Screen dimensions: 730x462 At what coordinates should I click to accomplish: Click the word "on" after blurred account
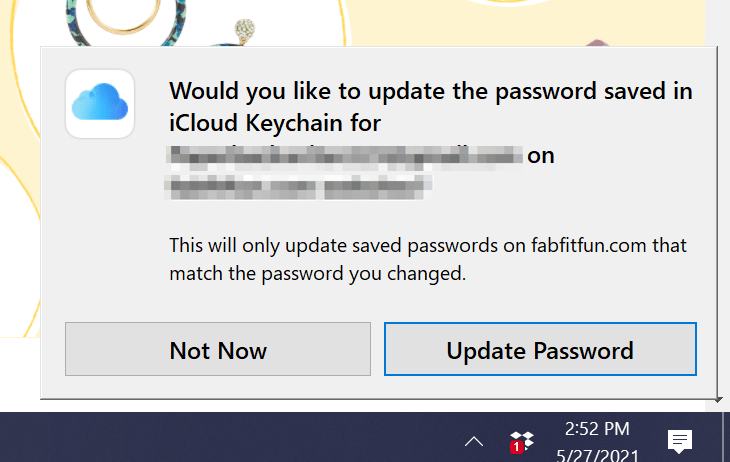(540, 155)
